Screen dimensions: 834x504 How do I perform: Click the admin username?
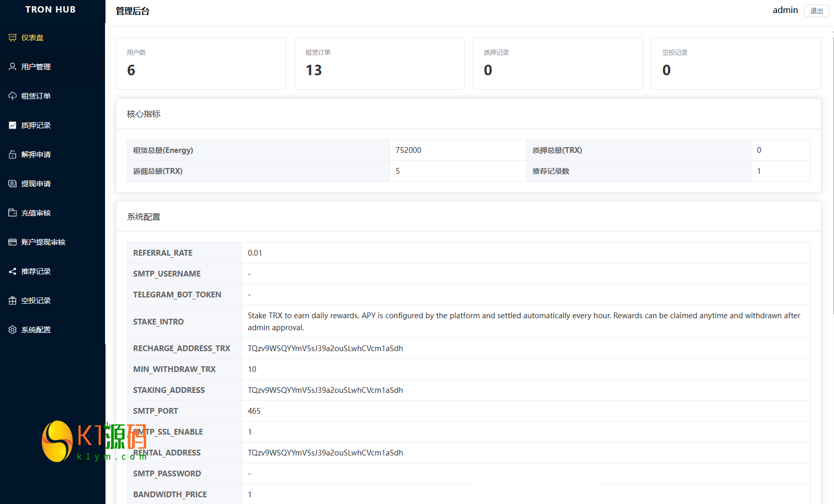coord(785,10)
